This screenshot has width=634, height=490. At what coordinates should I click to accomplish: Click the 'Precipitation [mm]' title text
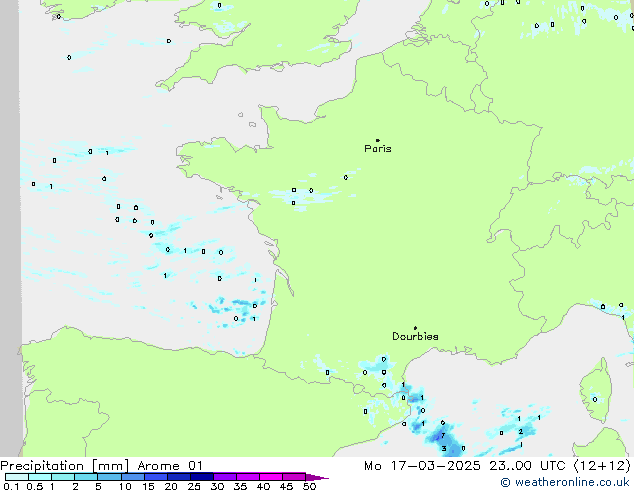point(65,466)
